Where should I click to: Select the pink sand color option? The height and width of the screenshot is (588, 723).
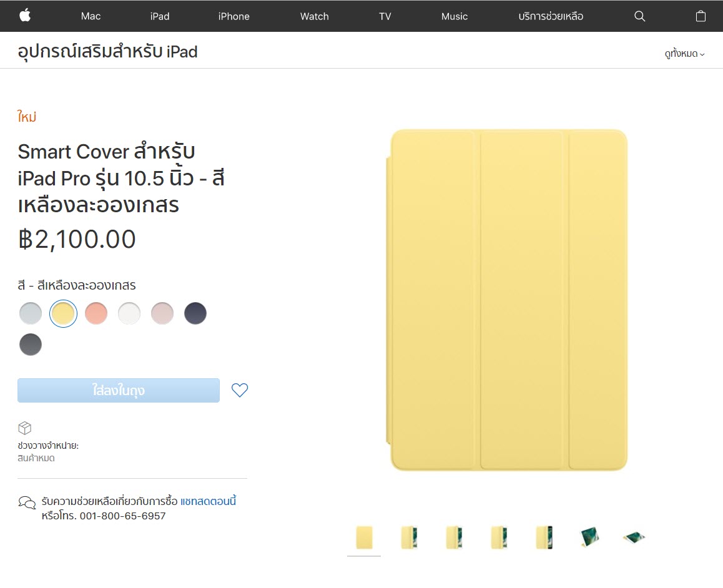[162, 313]
